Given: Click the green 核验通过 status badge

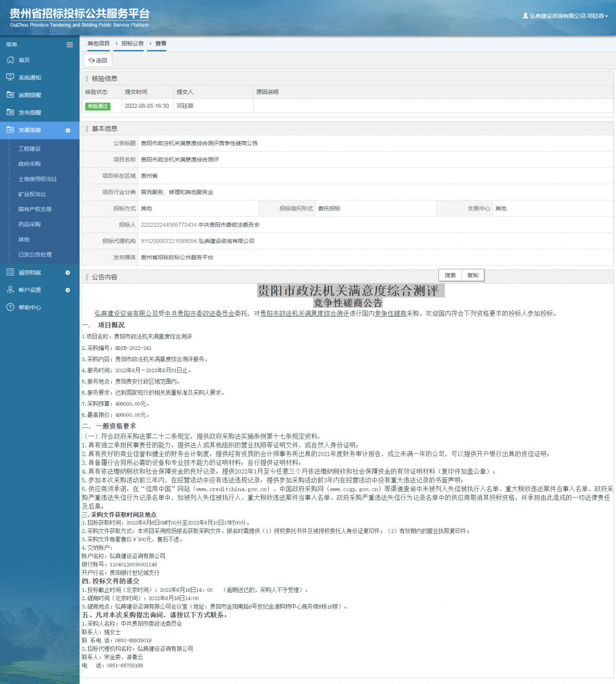Looking at the screenshot, I should pos(98,106).
